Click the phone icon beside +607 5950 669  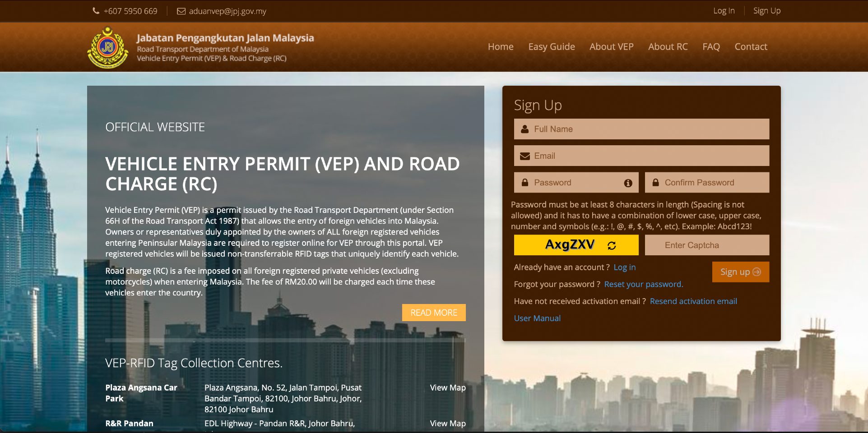96,11
